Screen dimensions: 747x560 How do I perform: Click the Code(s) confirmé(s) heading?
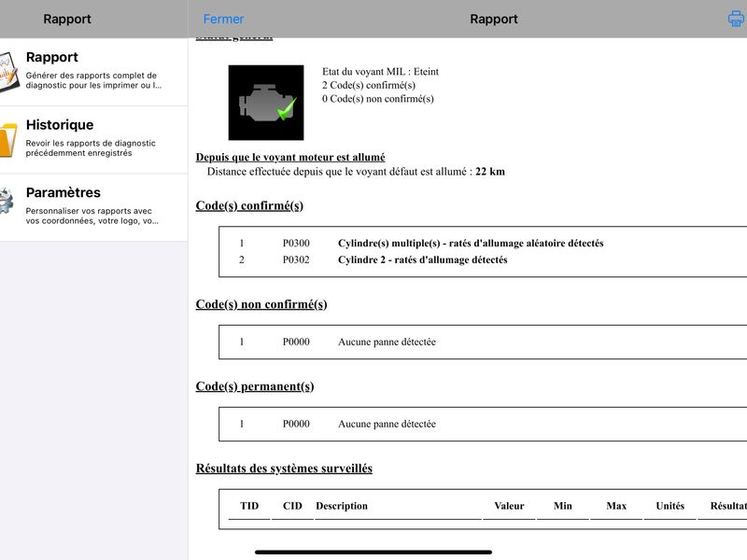(x=249, y=205)
